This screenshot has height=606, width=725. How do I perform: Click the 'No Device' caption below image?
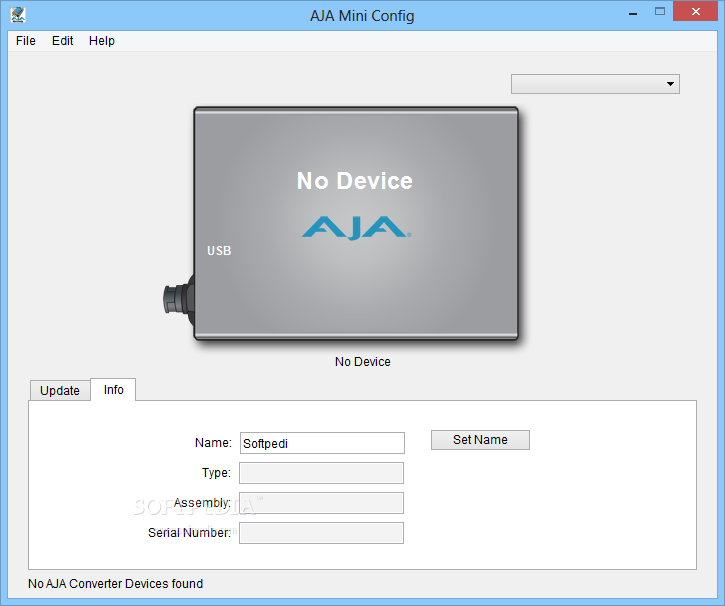(x=362, y=361)
